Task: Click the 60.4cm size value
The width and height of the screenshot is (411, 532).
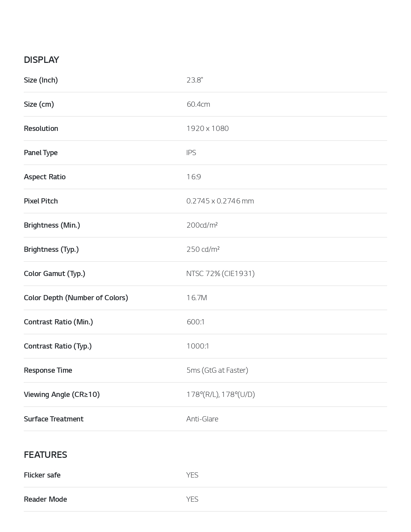Action: pos(198,104)
